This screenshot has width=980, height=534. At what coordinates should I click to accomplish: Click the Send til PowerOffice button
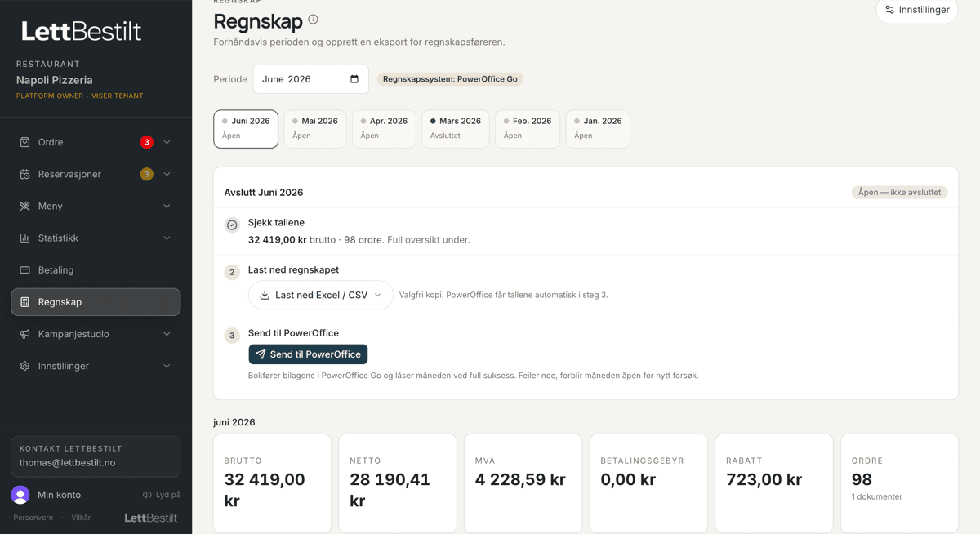[x=308, y=354]
